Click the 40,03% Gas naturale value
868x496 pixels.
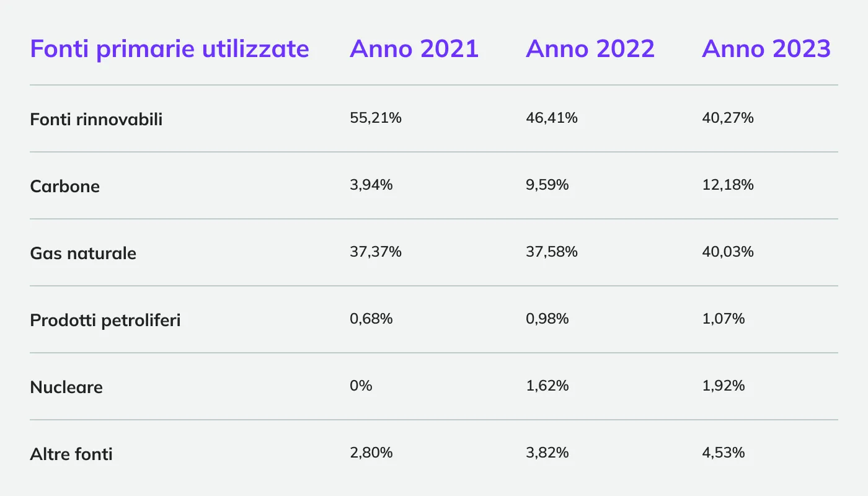click(728, 252)
